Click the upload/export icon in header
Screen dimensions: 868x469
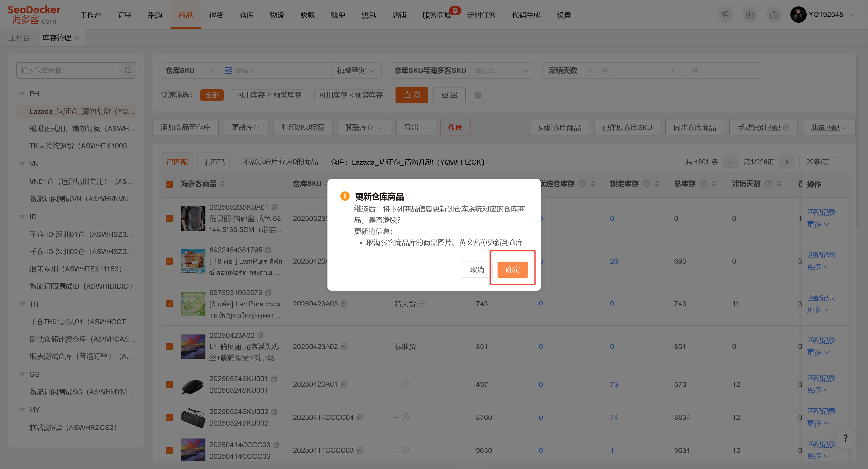click(774, 15)
